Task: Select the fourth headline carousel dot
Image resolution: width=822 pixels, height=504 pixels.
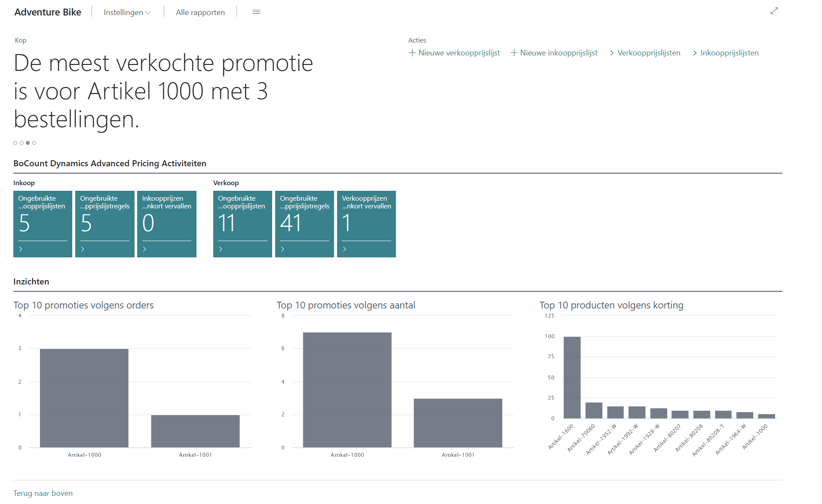Action: point(34,143)
